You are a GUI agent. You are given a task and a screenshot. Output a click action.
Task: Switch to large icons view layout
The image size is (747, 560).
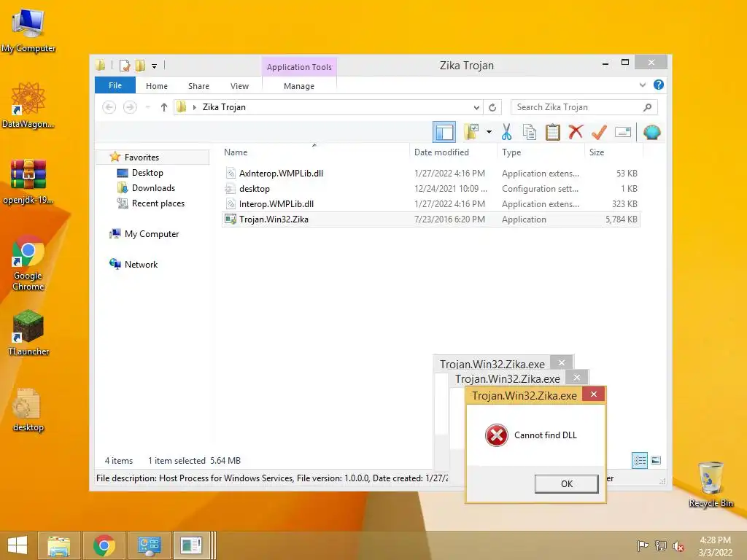pyautogui.click(x=656, y=460)
